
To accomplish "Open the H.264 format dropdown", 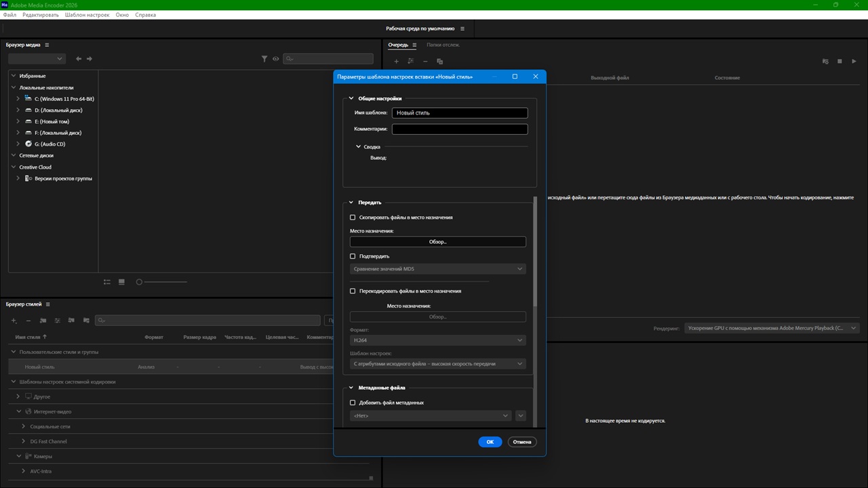I will tap(438, 340).
